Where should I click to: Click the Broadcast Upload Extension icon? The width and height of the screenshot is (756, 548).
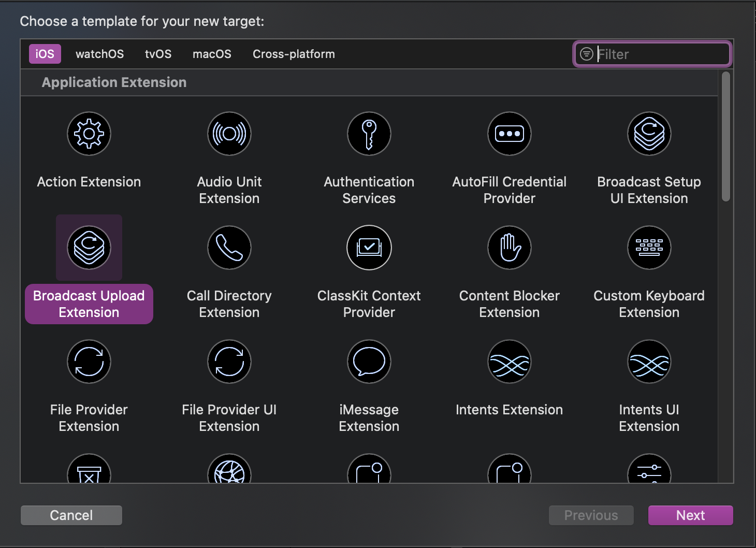point(89,248)
